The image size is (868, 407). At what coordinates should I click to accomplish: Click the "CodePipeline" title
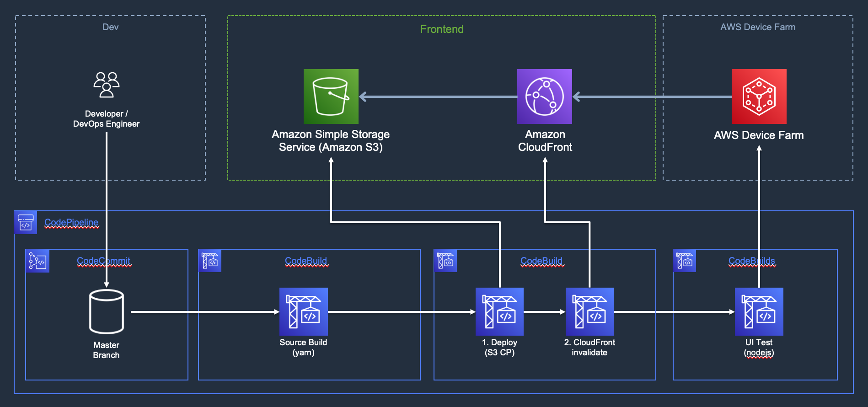coord(71,223)
